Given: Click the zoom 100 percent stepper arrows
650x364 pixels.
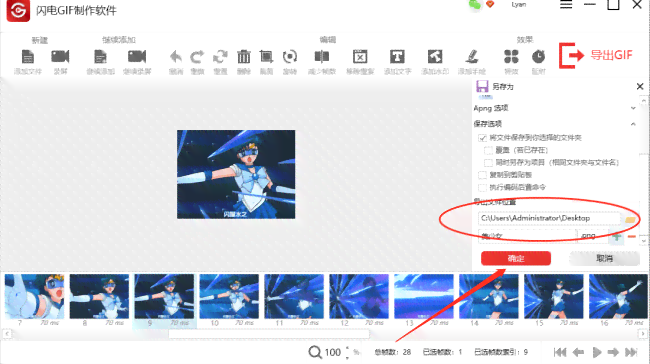Looking at the screenshot, I should pyautogui.click(x=347, y=352).
